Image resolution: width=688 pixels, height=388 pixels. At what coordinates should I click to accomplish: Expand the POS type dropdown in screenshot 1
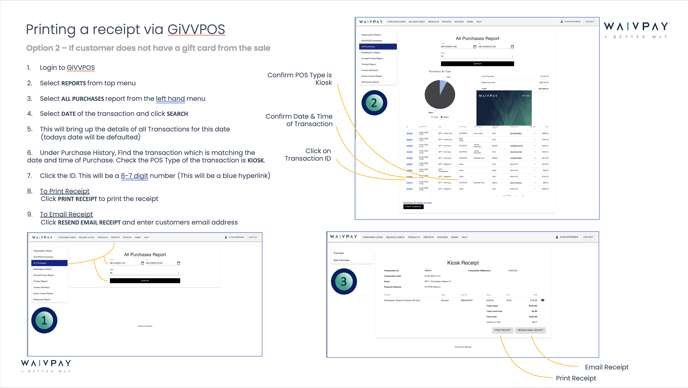[145, 272]
